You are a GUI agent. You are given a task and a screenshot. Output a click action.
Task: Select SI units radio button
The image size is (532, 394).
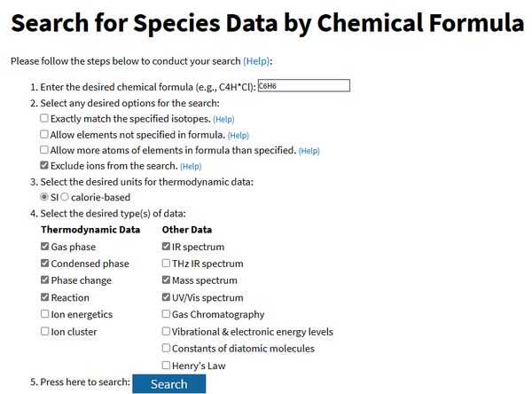[x=45, y=197]
